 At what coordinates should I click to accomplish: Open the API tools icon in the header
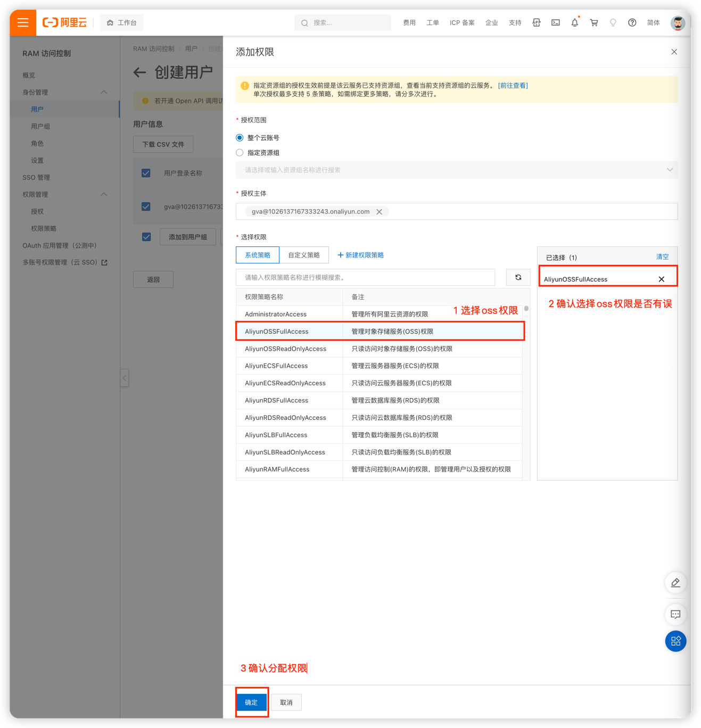point(536,23)
